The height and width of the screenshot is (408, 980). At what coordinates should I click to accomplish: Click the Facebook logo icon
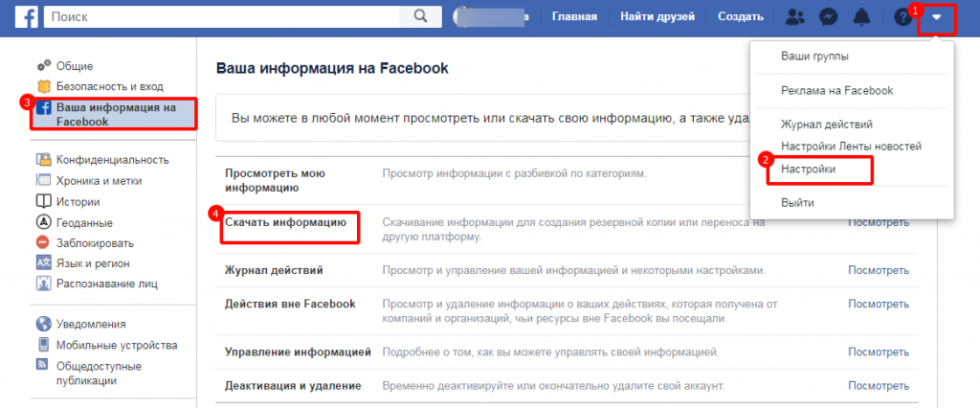(x=27, y=17)
